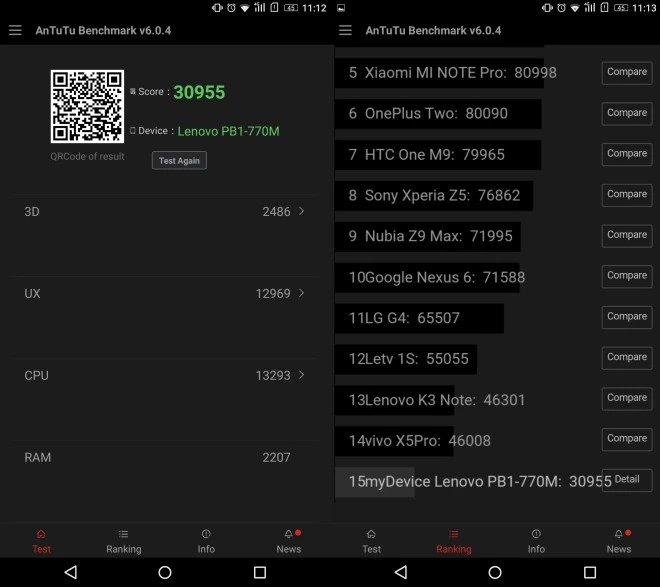The width and height of the screenshot is (660, 587).
Task: Tap device name Lenovo PB1-770M
Action: pyautogui.click(x=229, y=131)
